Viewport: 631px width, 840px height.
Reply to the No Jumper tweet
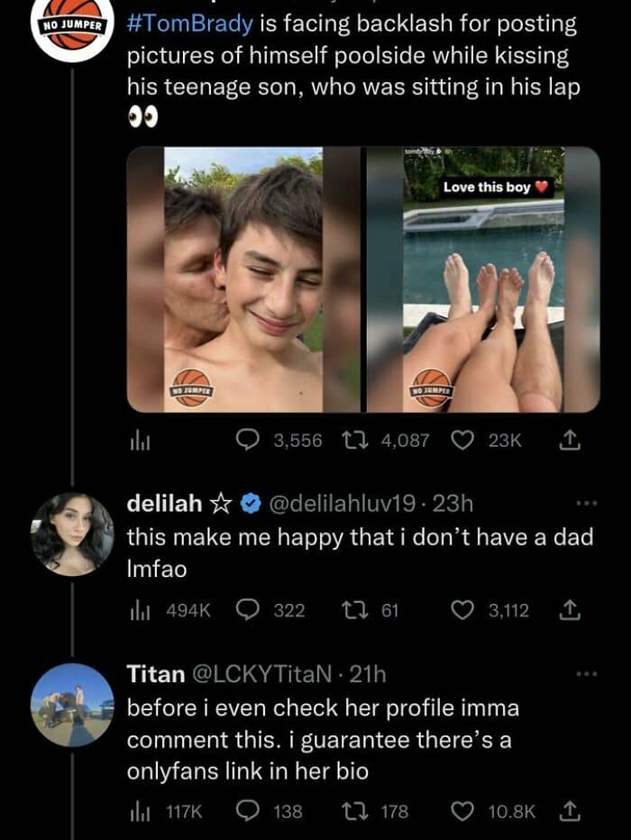(x=248, y=440)
